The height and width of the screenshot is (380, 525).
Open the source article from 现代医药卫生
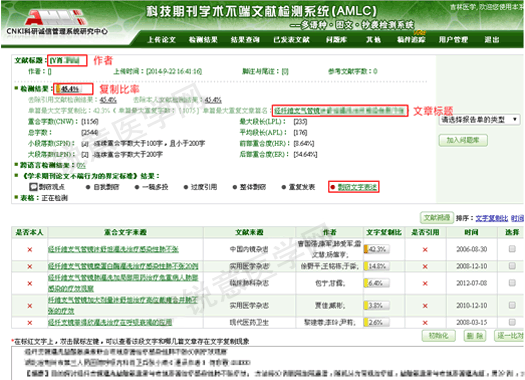[110, 322]
